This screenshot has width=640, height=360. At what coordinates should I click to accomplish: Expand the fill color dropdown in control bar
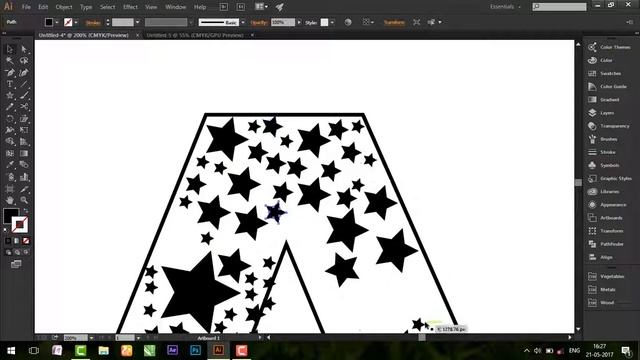(x=57, y=22)
